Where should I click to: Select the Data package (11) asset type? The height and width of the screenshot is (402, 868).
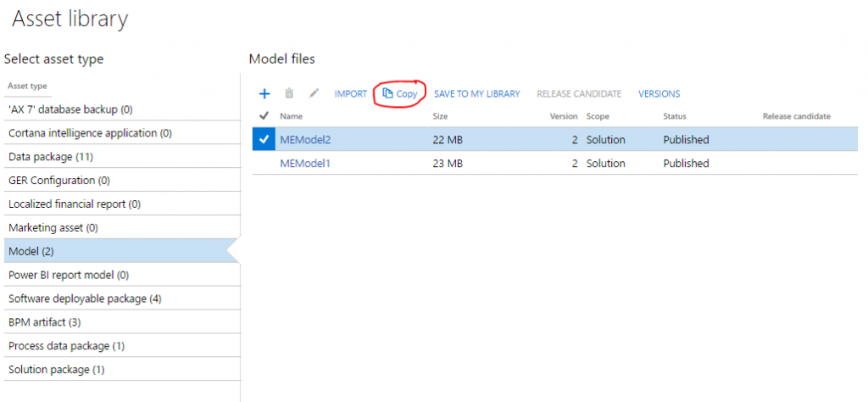pos(49,157)
